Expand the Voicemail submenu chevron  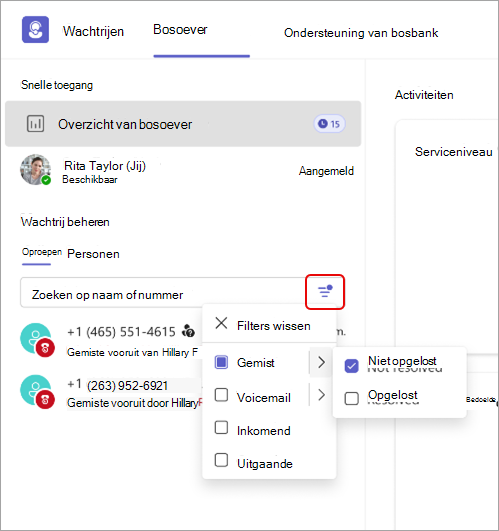[321, 395]
